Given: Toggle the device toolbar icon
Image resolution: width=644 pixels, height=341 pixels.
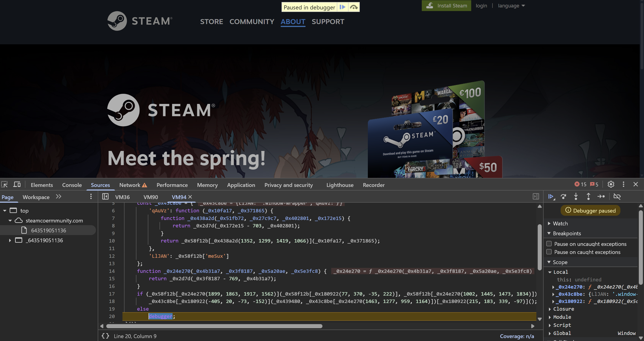Looking at the screenshot, I should [x=17, y=185].
